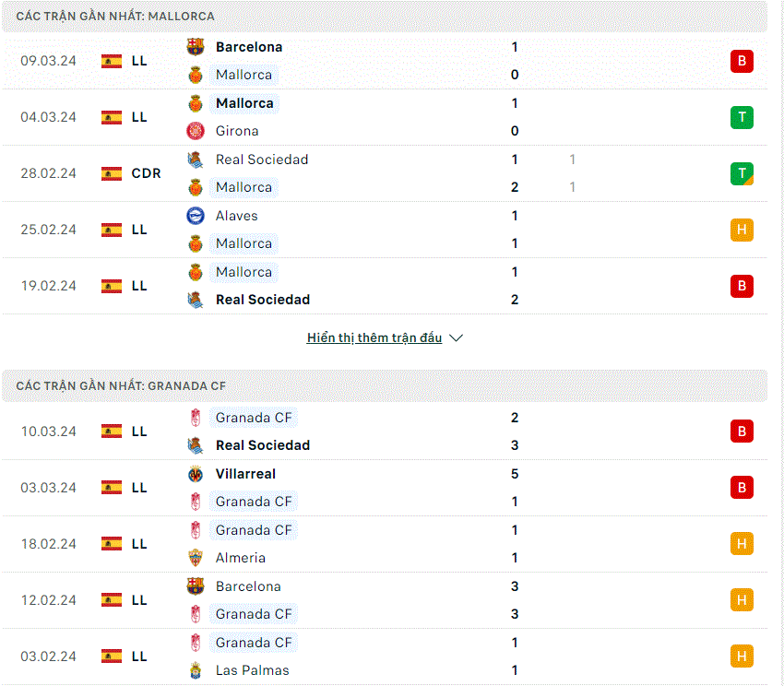Click the chevron beside 'Hiển thị thêm trận đấu'
The height and width of the screenshot is (686, 784).
[x=456, y=338]
